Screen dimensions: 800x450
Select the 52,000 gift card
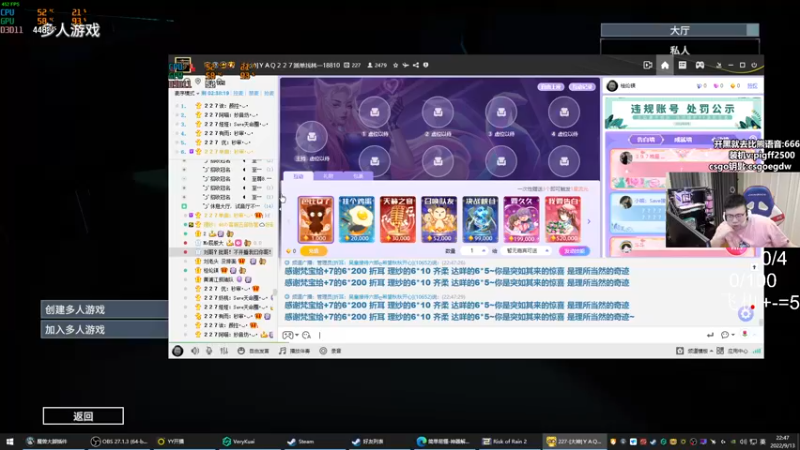tap(439, 219)
